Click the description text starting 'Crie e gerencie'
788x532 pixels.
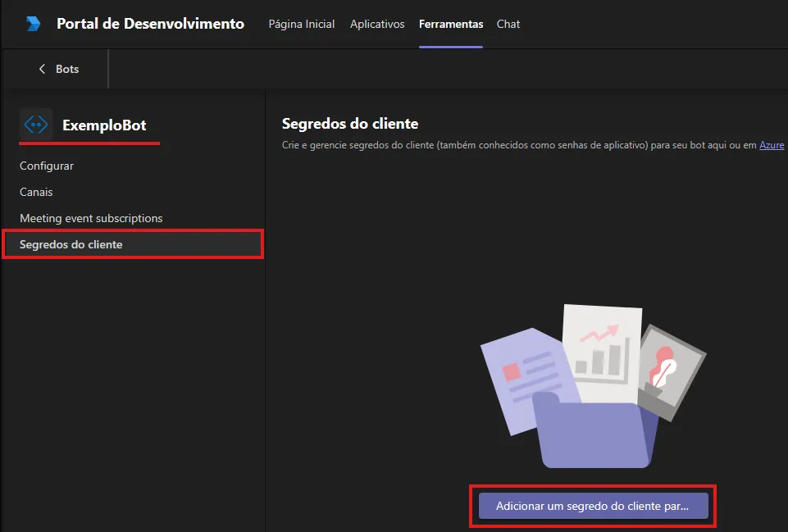tap(519, 145)
